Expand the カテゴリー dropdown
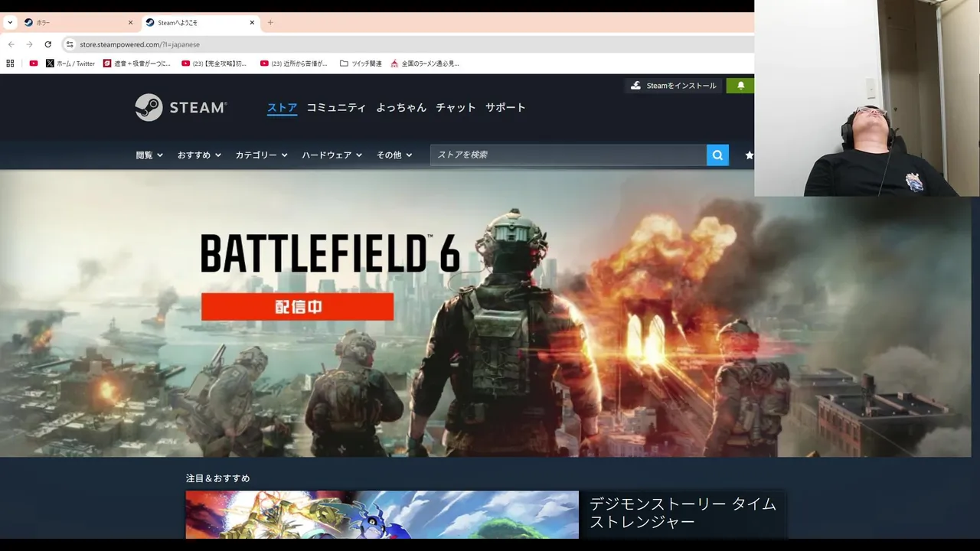980x551 pixels. [x=261, y=155]
